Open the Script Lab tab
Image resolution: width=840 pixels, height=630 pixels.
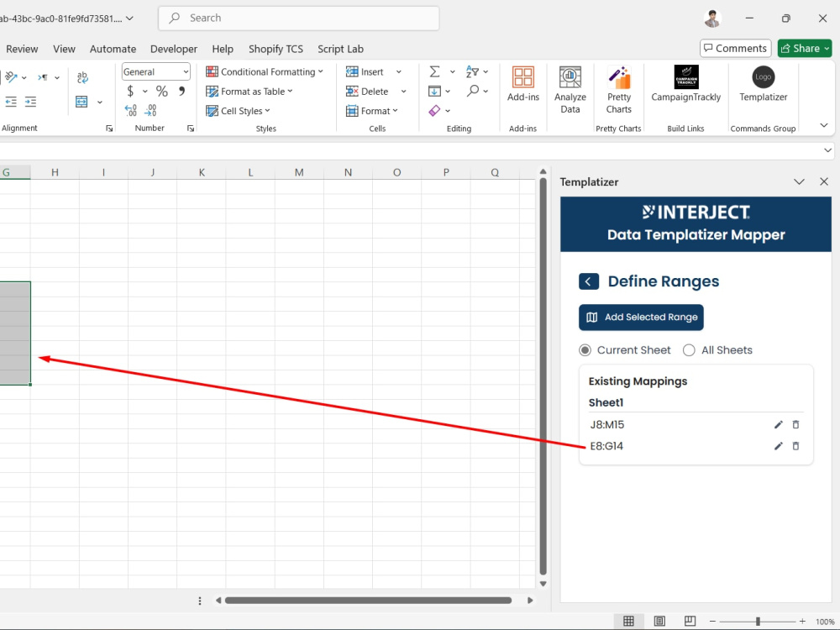(x=341, y=49)
